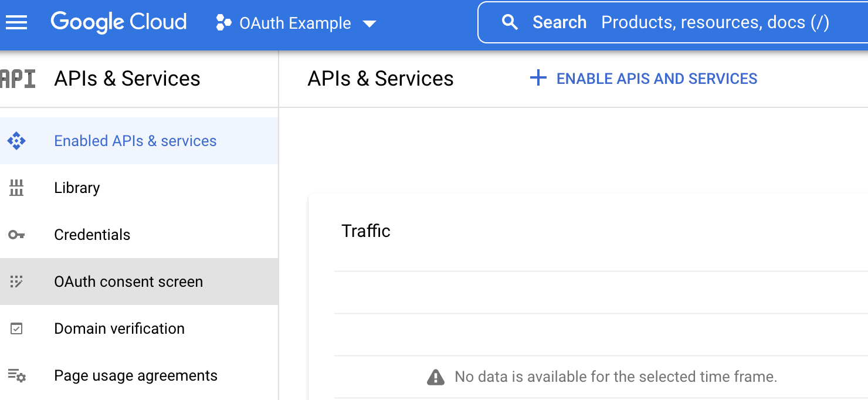
Task: Click the Google Cloud home logo
Action: tap(118, 22)
